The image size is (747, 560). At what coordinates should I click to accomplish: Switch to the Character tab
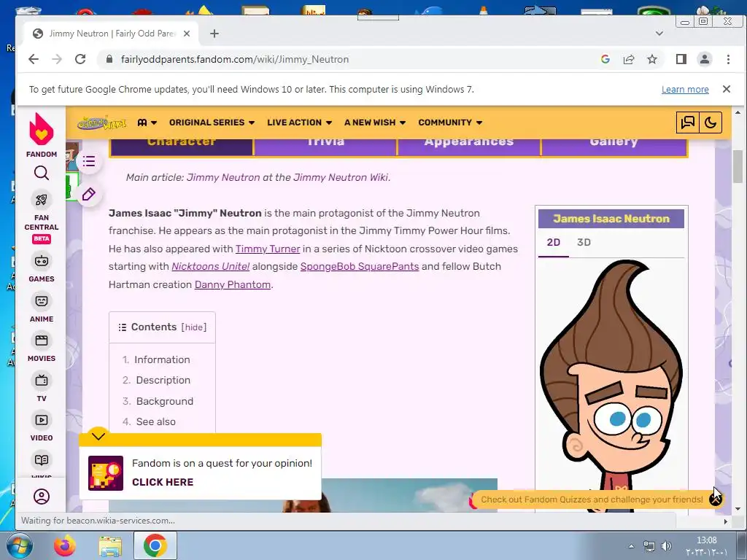click(182, 147)
